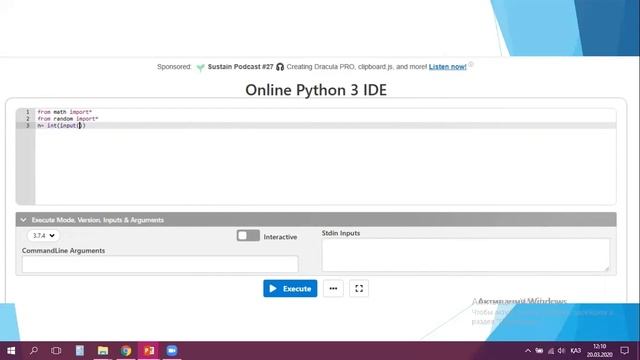The height and width of the screenshot is (360, 640).
Task: Switch the KA3 keyboard language indicator
Action: coord(576,351)
